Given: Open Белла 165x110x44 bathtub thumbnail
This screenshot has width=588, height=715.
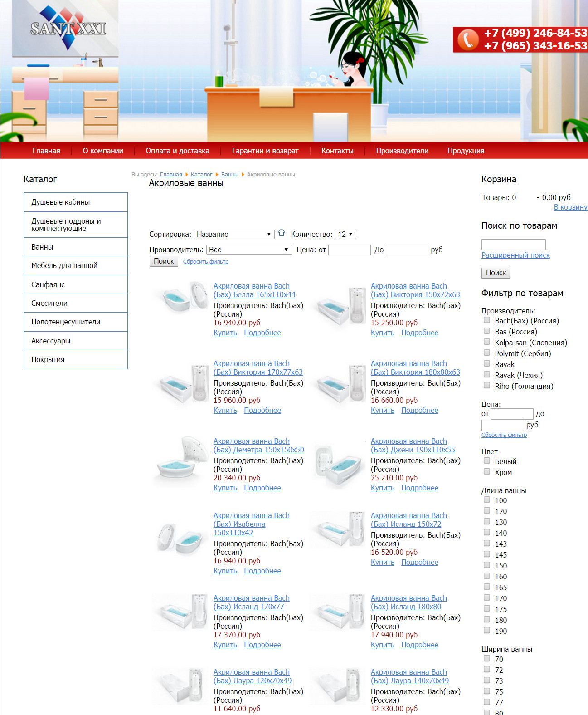Looking at the screenshot, I should [180, 298].
